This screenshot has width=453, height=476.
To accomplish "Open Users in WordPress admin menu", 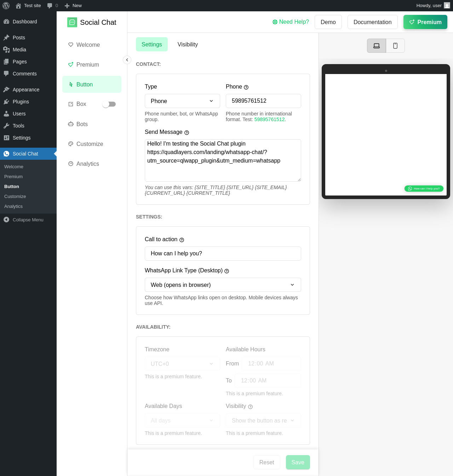I will tap(28, 114).
